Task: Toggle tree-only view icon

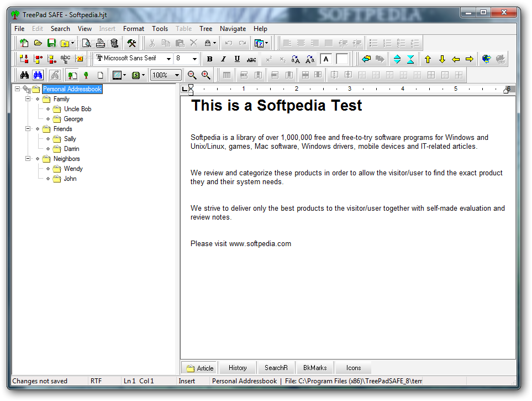Action: click(86, 75)
